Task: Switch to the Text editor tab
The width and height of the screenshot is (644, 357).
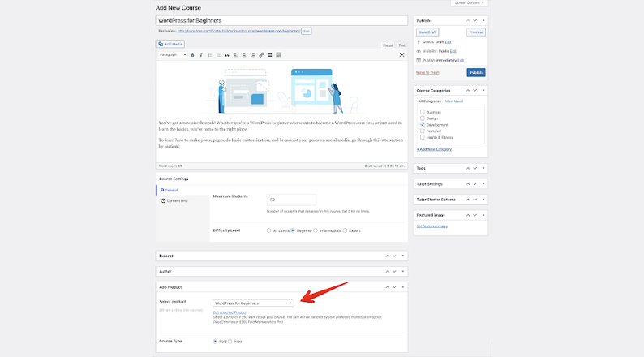Action: (401, 45)
